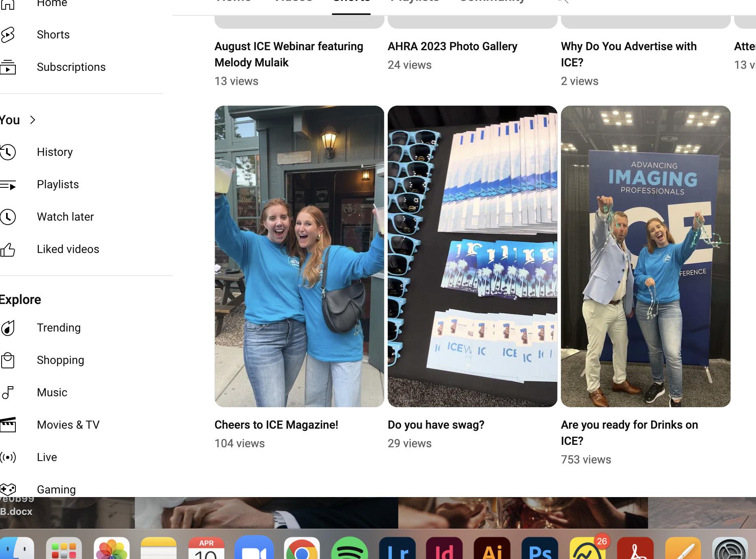756x559 pixels.
Task: Open Launchpad from the Dock
Action: click(64, 548)
